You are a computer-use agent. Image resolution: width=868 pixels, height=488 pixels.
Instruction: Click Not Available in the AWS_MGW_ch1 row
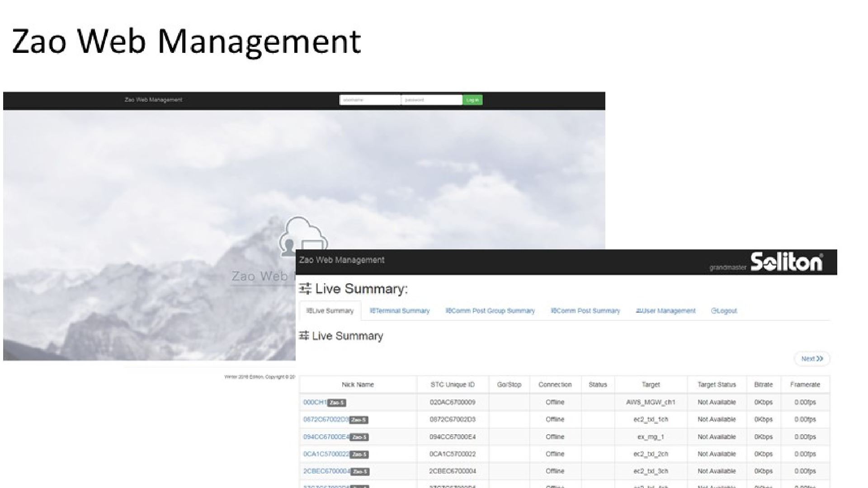coord(717,402)
